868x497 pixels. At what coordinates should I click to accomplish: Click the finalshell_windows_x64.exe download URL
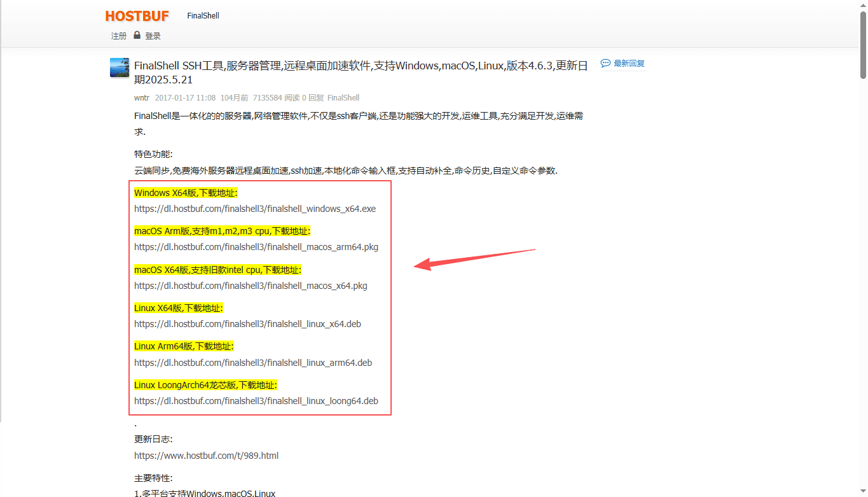[x=255, y=209]
